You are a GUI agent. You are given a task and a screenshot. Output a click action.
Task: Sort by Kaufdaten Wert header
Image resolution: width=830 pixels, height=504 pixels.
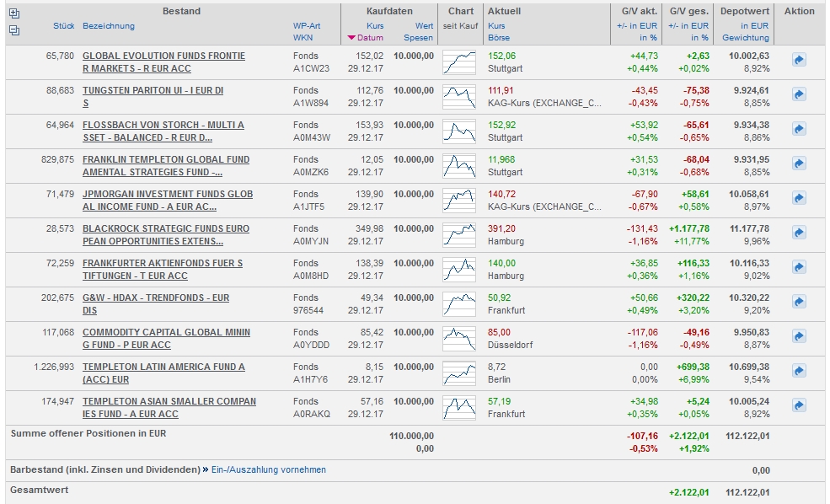pyautogui.click(x=424, y=25)
